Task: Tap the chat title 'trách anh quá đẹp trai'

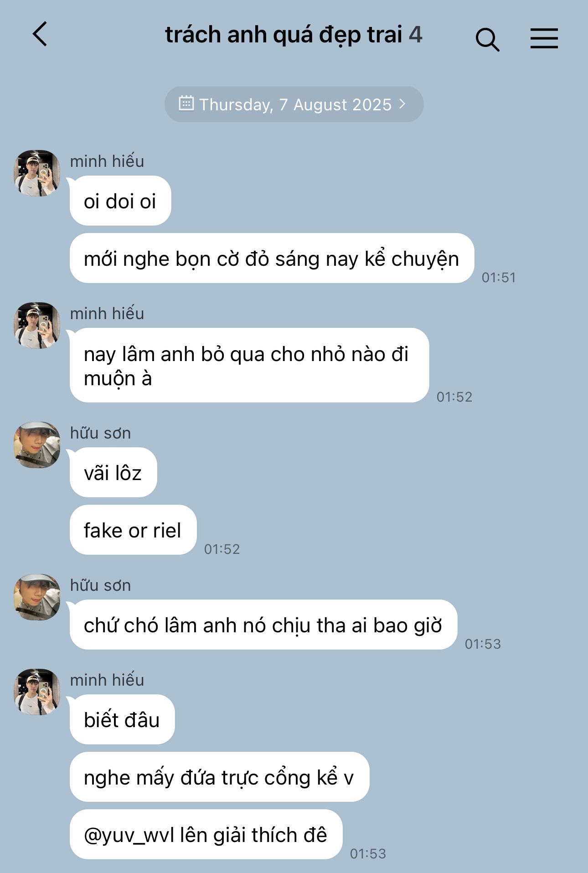Action: click(284, 35)
